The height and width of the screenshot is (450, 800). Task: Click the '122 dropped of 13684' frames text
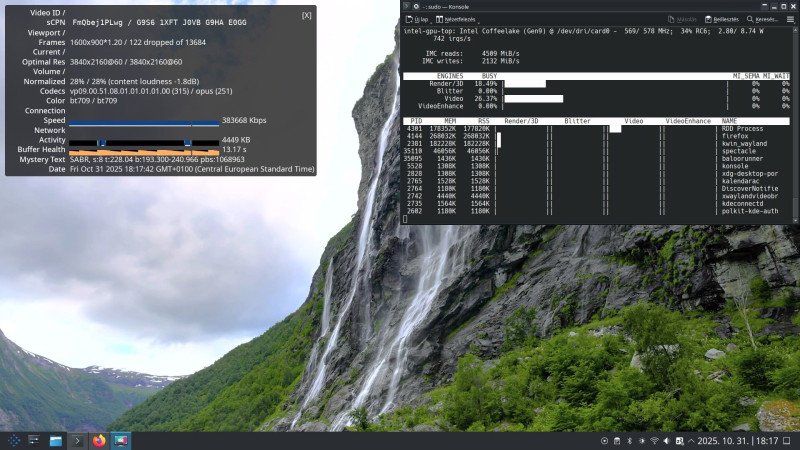point(168,42)
